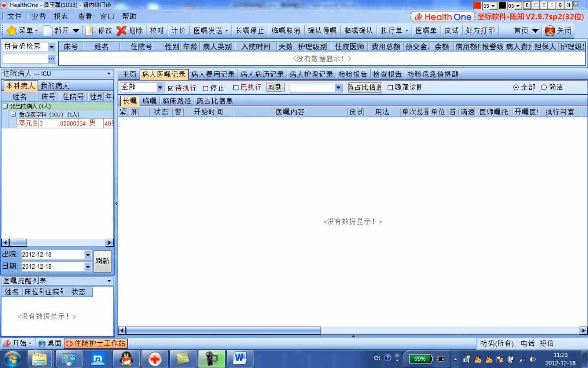Click 医嘱单 in the toolbar
588x368 pixels.
click(x=426, y=31)
